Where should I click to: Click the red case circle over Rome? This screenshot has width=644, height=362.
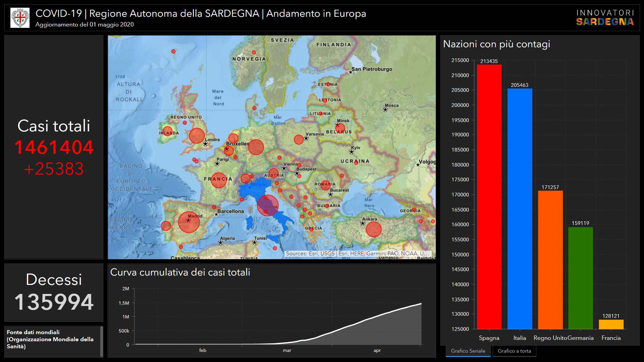pyautogui.click(x=268, y=205)
